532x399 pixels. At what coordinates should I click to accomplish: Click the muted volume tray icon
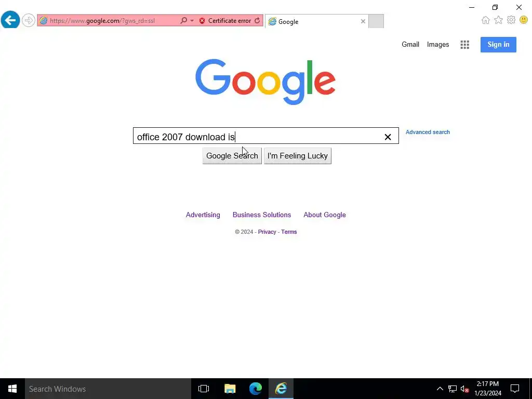464,389
